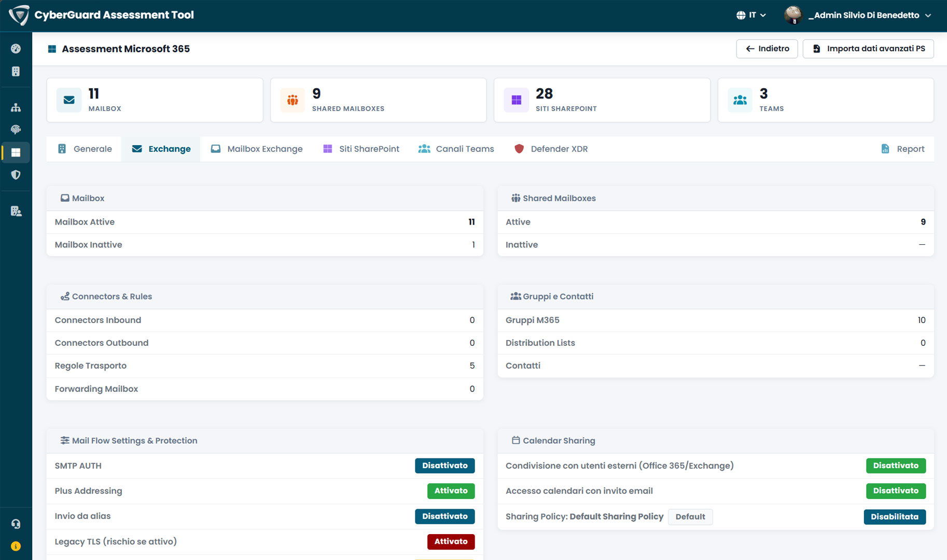Click the CyberGuard shield logo
Viewport: 947px width, 560px height.
(19, 15)
